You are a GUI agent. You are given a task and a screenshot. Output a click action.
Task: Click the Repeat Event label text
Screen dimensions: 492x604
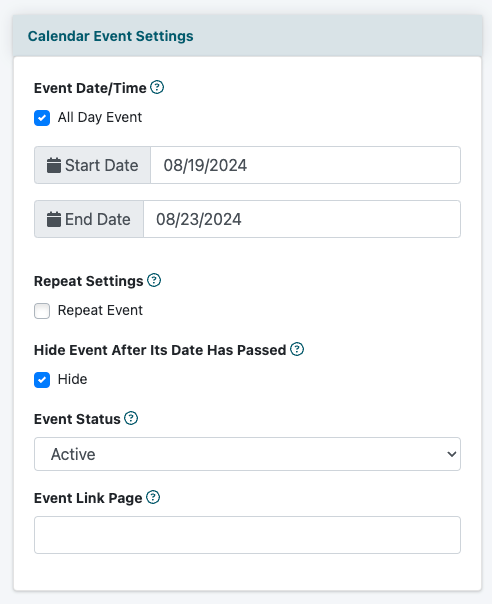pyautogui.click(x=100, y=310)
